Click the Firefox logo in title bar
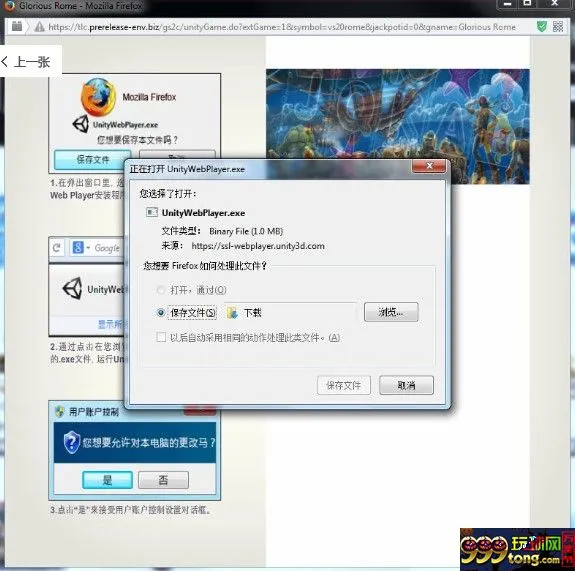The image size is (575, 571). pyautogui.click(x=10, y=6)
